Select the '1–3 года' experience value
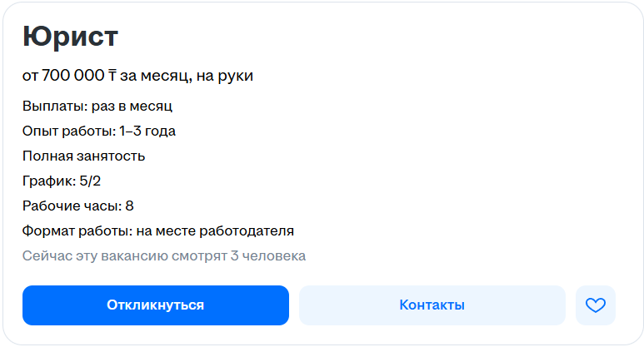644x347 pixels. click(147, 131)
